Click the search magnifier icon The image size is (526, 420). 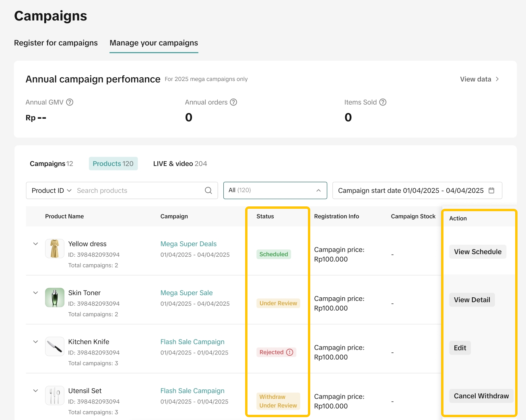(x=208, y=191)
